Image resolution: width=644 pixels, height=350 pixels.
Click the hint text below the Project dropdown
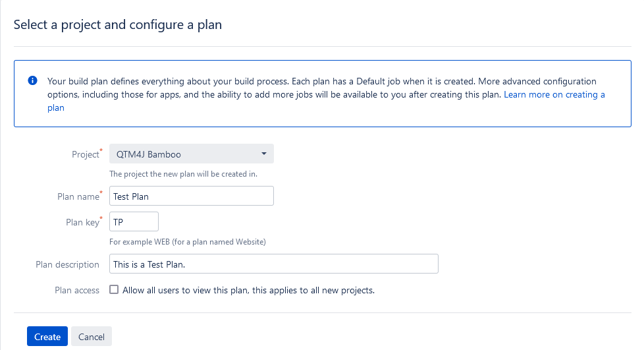pyautogui.click(x=183, y=175)
